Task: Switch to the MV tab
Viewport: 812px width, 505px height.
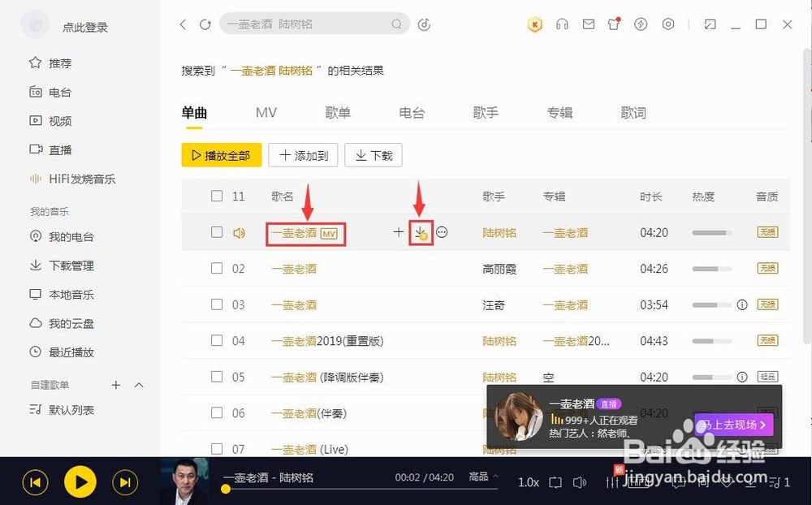Action: click(x=266, y=112)
